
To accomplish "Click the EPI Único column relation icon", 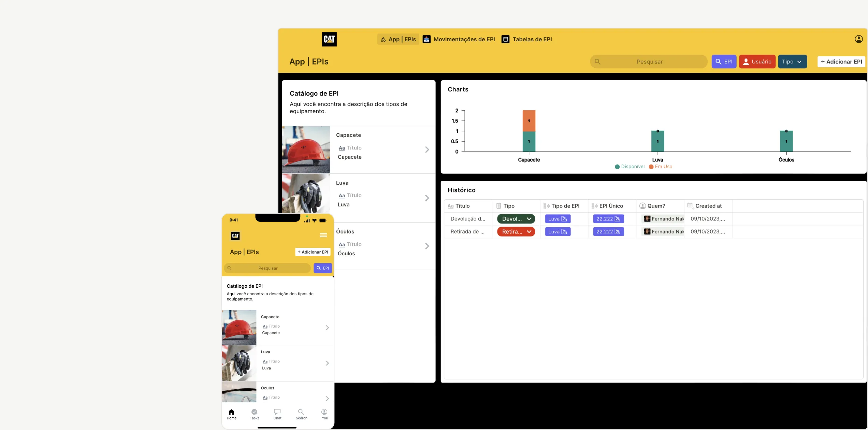I will (x=594, y=206).
